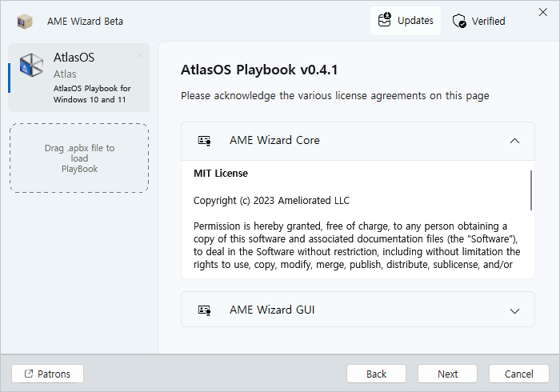Click the Verified shield icon

point(459,21)
